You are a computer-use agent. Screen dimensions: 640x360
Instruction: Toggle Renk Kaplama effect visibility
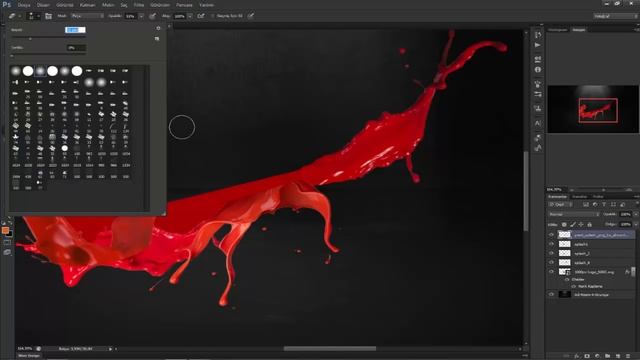573,287
